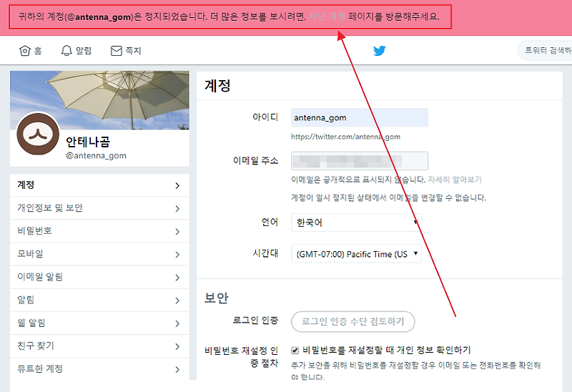
Task: Open 개인정보 및 보안 settings
Action: coord(99,208)
